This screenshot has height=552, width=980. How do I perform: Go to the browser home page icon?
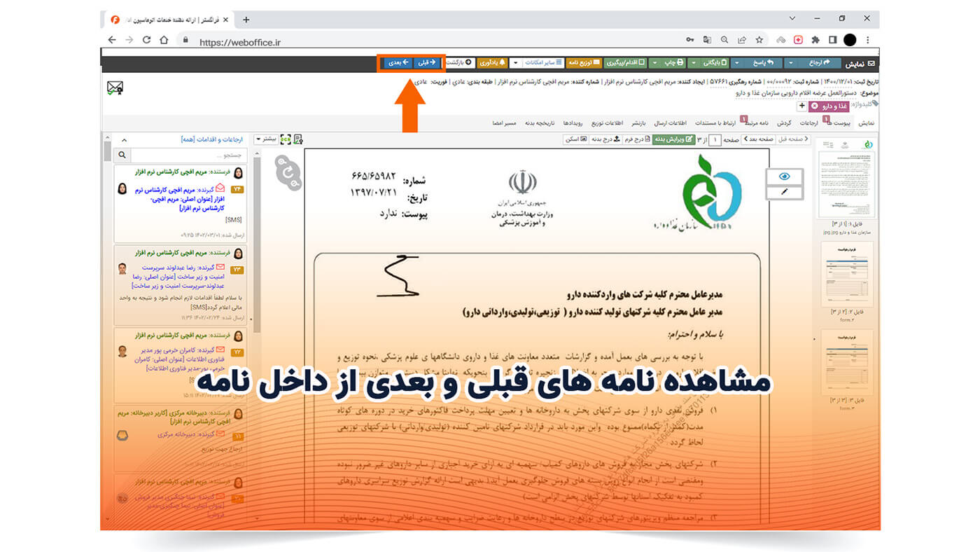click(x=164, y=40)
